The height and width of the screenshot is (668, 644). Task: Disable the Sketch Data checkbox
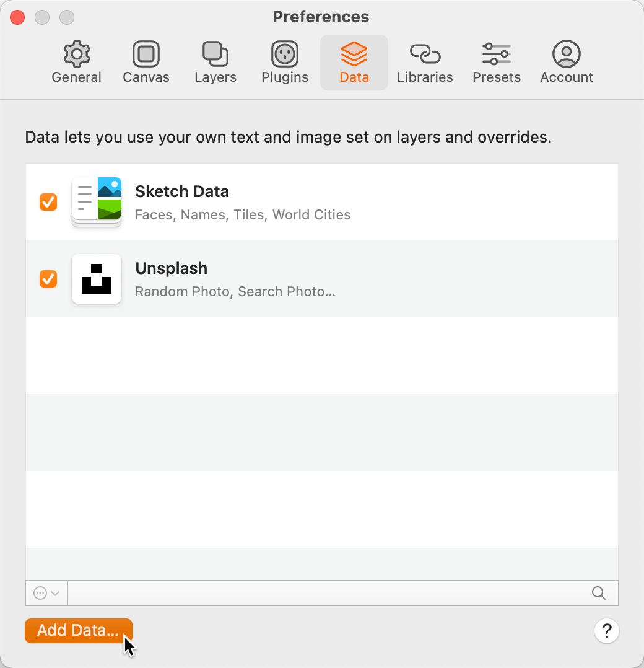click(48, 202)
